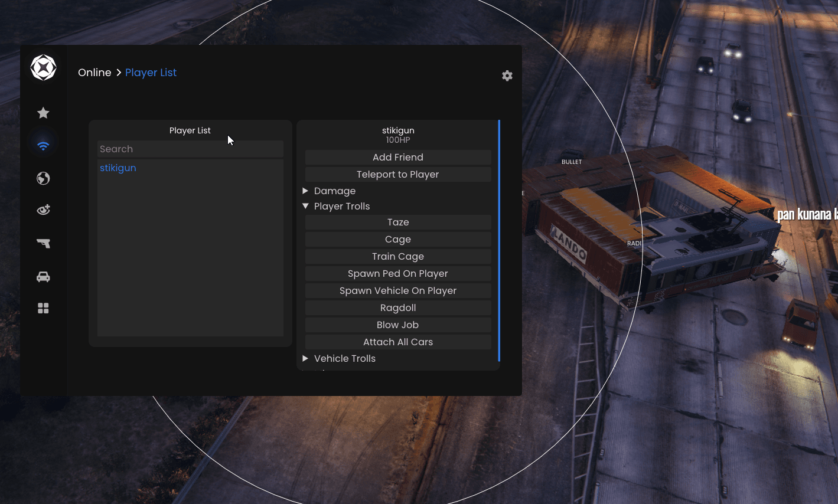Open the Vehicle car section

43,277
